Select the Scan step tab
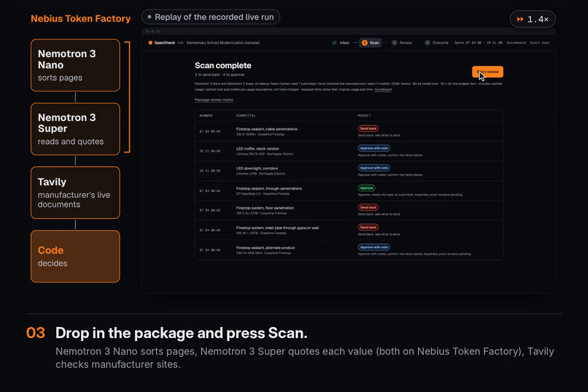The width and height of the screenshot is (588, 392). [371, 43]
